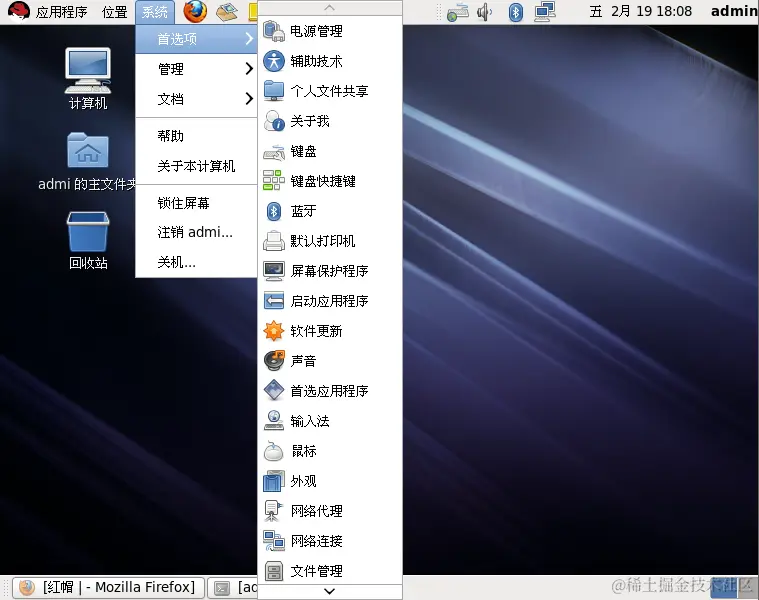Click the keyboard tray icon in top panel

coord(457,12)
